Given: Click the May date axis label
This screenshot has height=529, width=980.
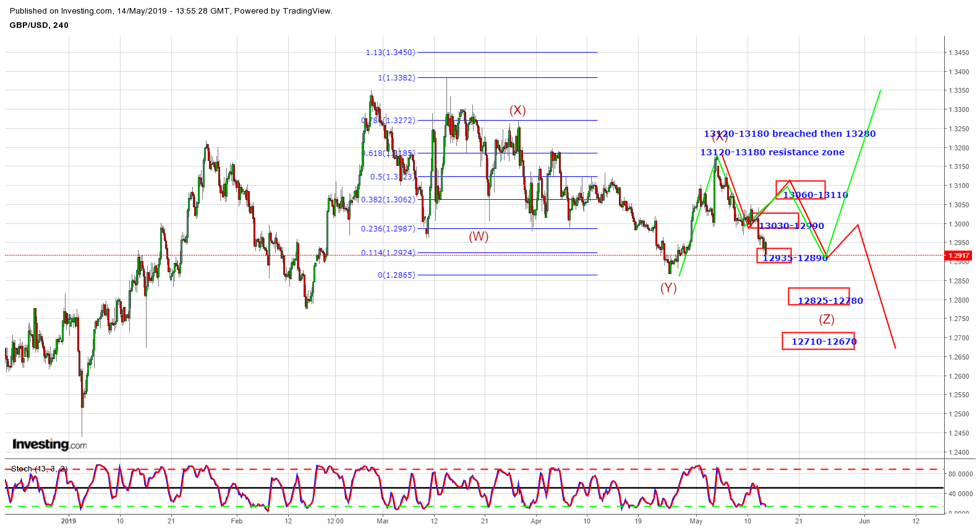Looking at the screenshot, I should [696, 521].
